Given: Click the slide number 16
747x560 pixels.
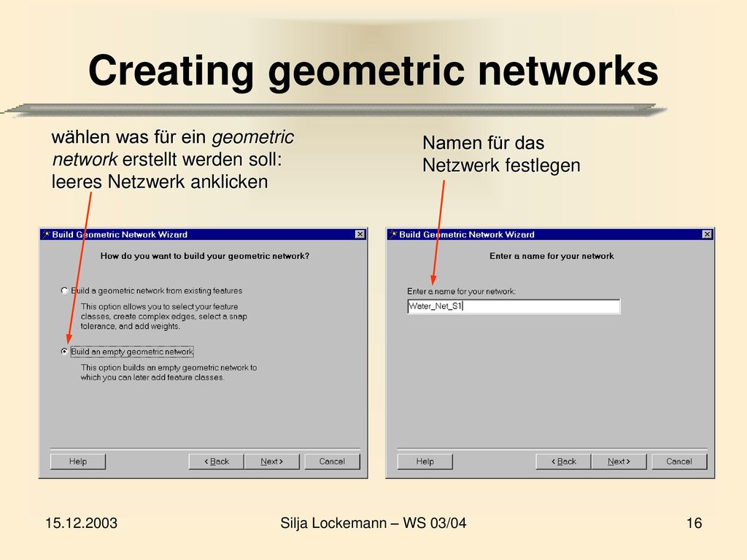Looking at the screenshot, I should tap(694, 523).
